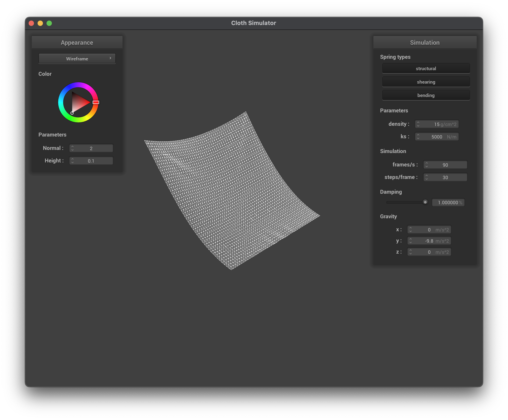Click the Gravity y stepper arrows
Screen dimensions: 508x420
coord(411,241)
